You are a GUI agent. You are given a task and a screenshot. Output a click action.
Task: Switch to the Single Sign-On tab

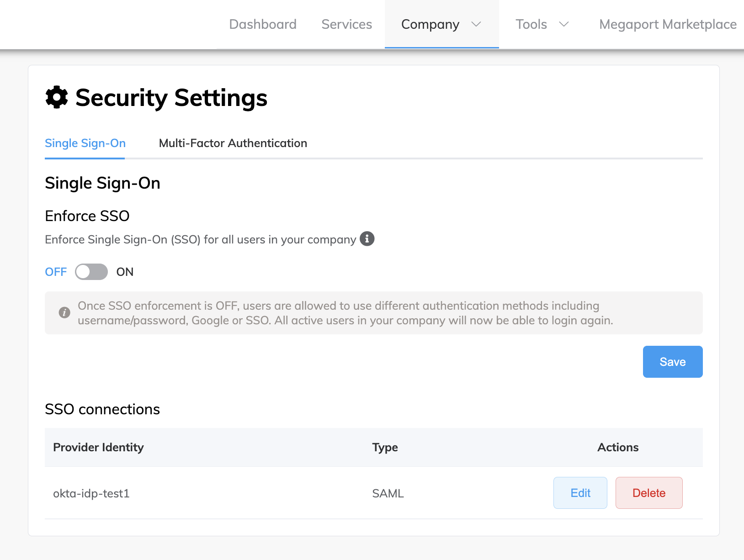(x=85, y=143)
